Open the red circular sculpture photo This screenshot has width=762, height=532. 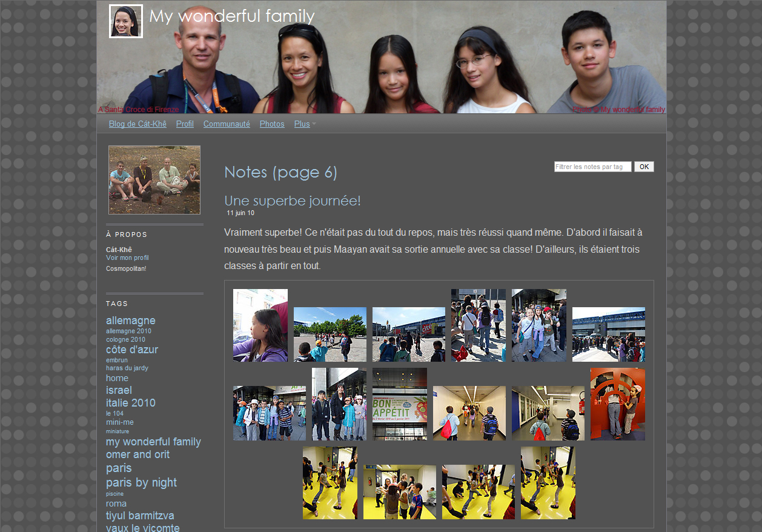tap(617, 404)
